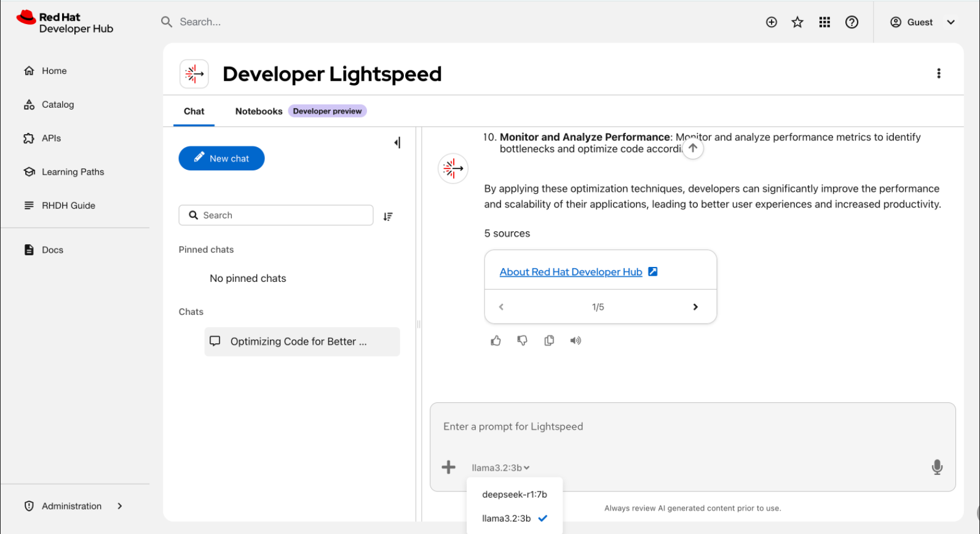Open the llama3.2:3b model selector dropdown

pyautogui.click(x=500, y=468)
